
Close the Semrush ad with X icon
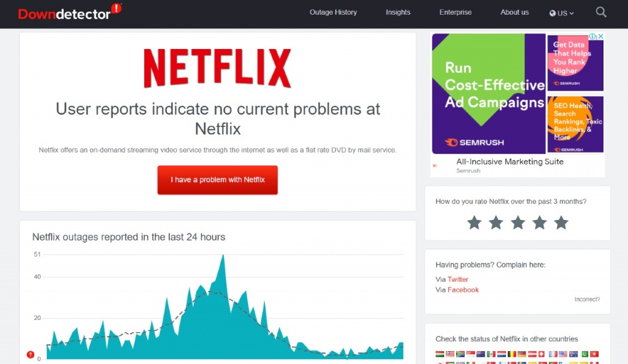(x=601, y=37)
